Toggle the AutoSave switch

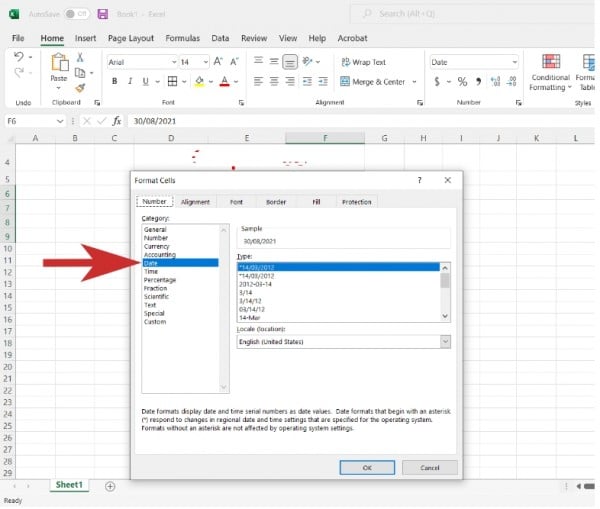(77, 14)
